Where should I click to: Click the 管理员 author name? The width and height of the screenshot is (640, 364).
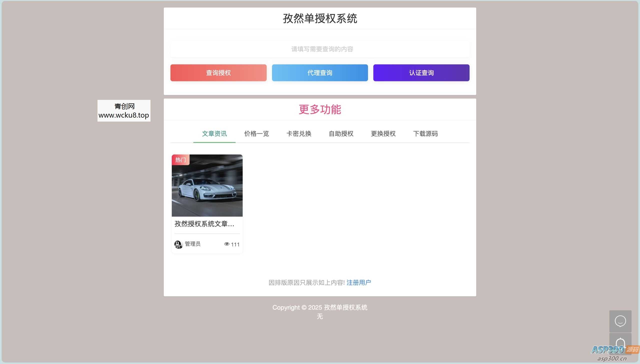point(192,244)
